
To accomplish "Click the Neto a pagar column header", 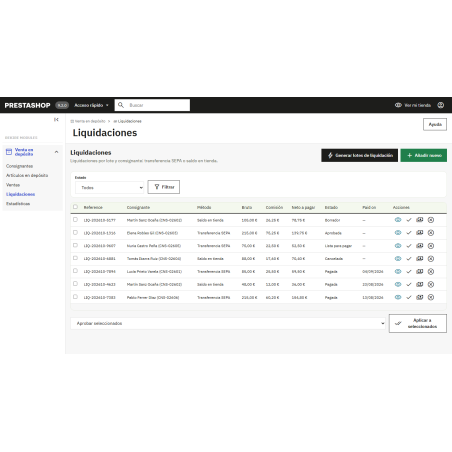I will pos(303,207).
